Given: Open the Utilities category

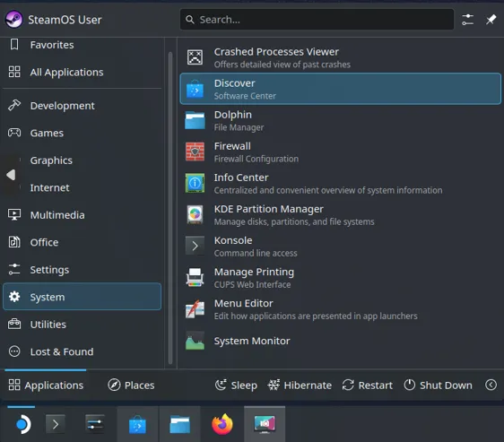Looking at the screenshot, I should click(82, 324).
